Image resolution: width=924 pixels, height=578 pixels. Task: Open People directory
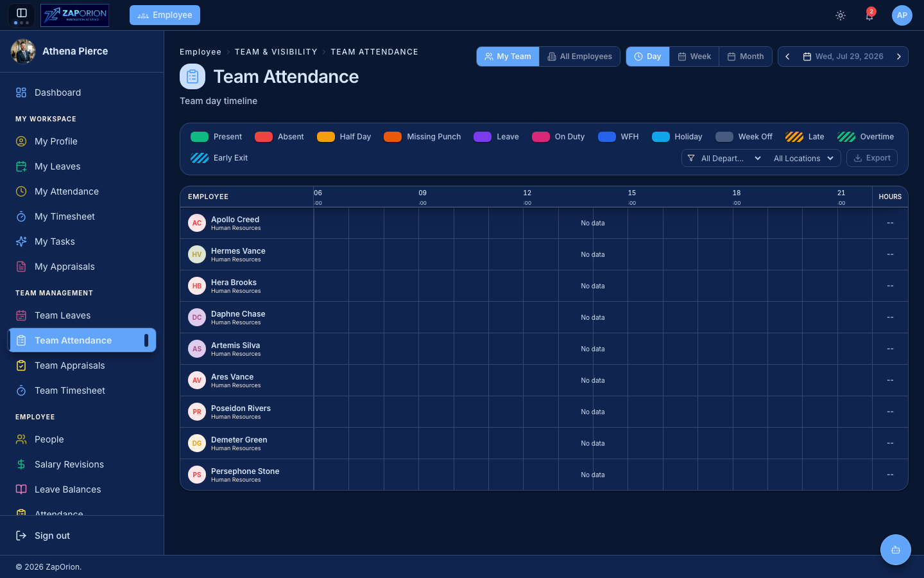coord(82,439)
